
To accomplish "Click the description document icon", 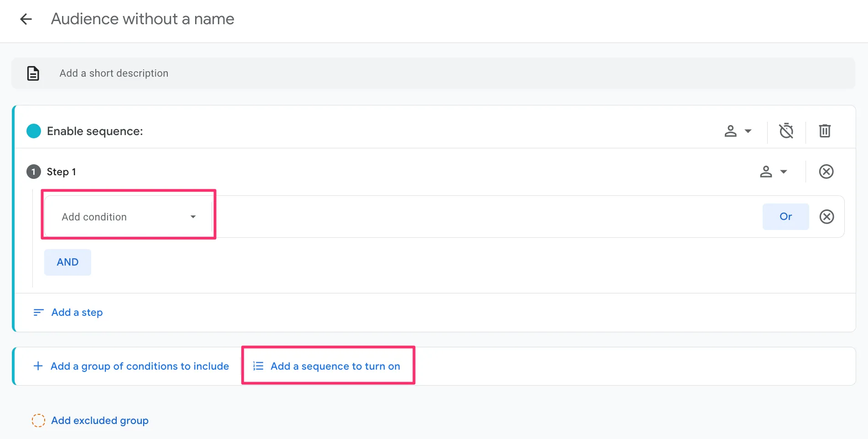I will click(x=33, y=73).
